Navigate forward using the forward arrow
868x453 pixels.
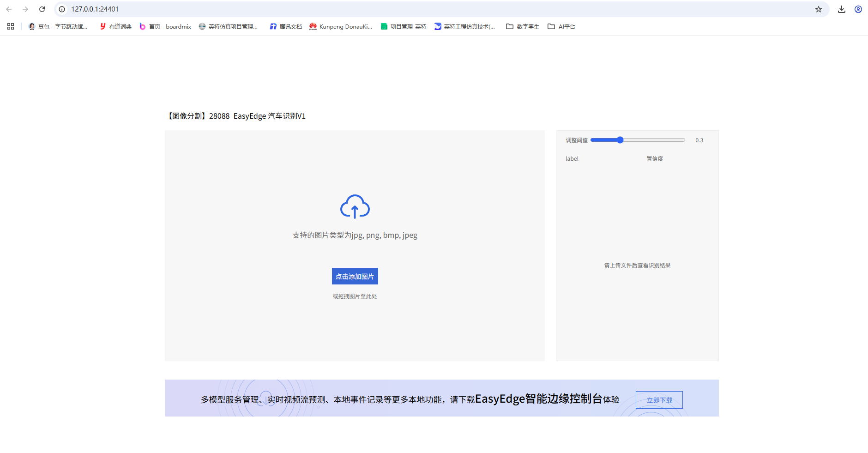25,9
